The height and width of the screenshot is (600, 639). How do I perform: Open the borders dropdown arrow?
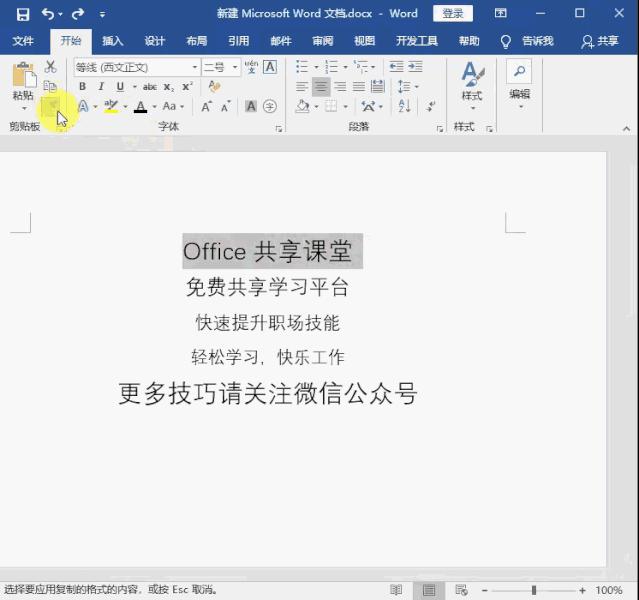click(x=346, y=107)
